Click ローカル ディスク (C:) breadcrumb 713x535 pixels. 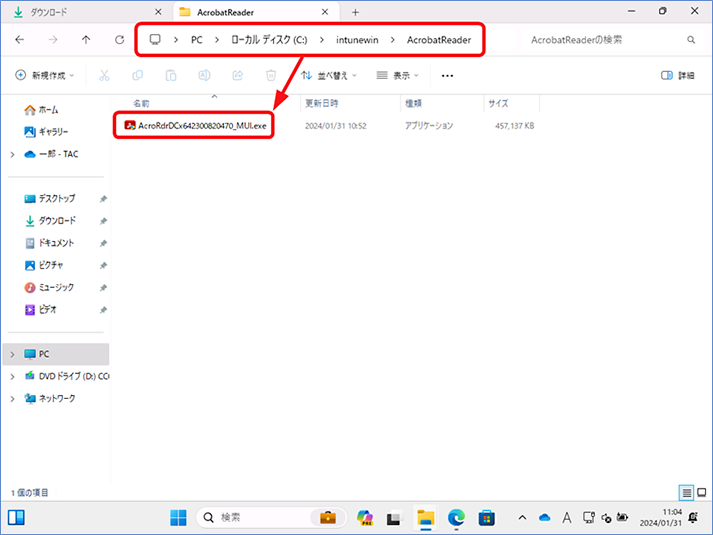269,40
